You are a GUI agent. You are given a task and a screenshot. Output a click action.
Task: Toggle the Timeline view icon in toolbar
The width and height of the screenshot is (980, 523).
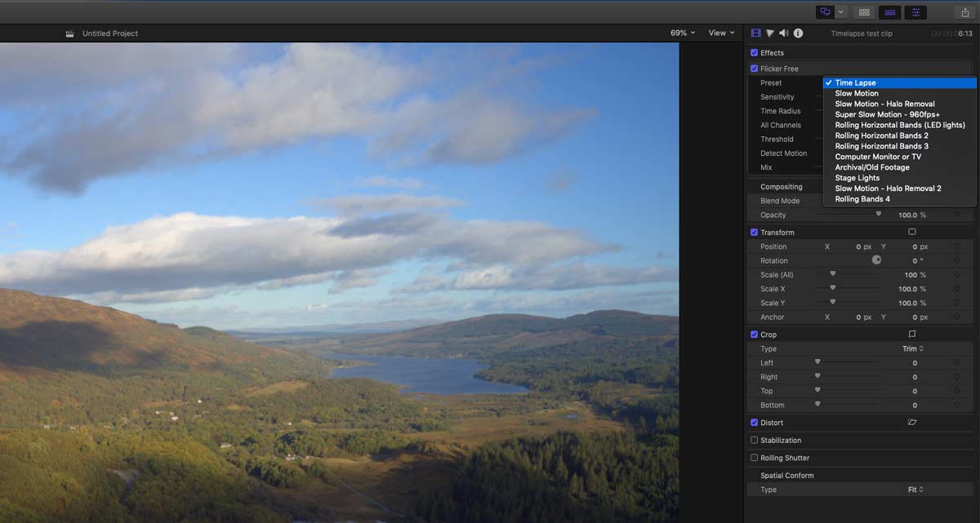tap(889, 12)
